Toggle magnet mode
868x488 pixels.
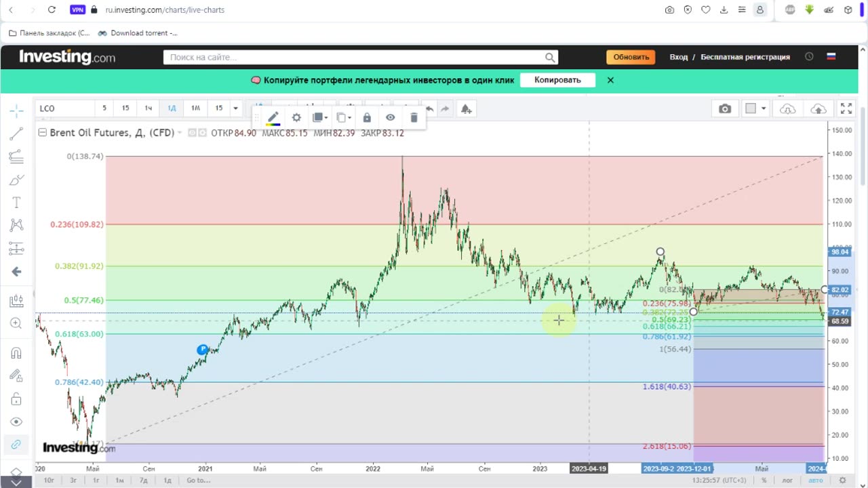17,353
